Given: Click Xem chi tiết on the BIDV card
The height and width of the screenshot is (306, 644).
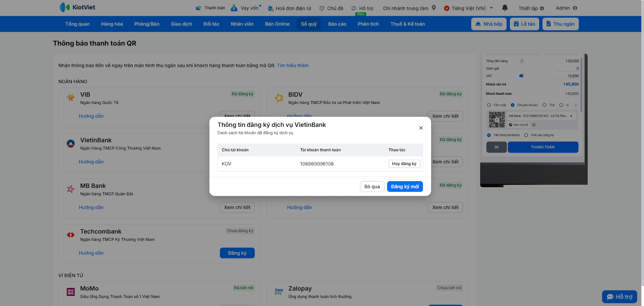Looking at the screenshot, I should click(445, 116).
